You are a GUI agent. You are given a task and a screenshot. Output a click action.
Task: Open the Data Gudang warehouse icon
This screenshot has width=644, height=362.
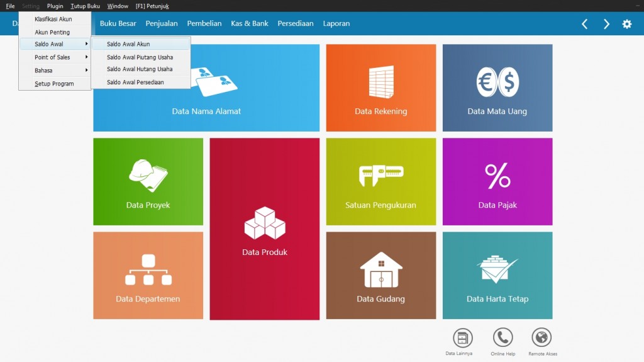pyautogui.click(x=380, y=269)
